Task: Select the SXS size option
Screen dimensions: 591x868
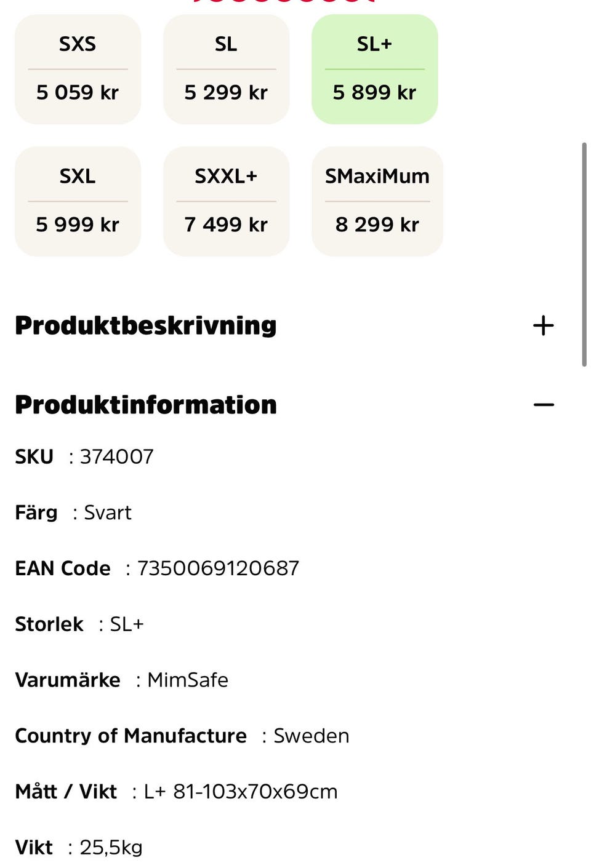Action: coord(78,68)
